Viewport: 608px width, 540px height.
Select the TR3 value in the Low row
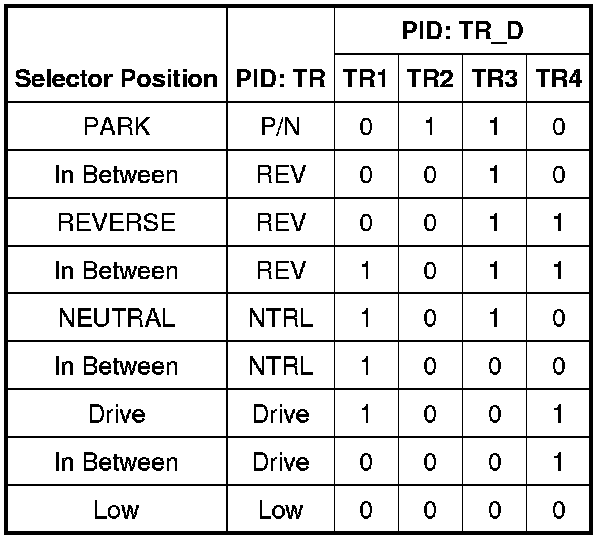coord(494,511)
